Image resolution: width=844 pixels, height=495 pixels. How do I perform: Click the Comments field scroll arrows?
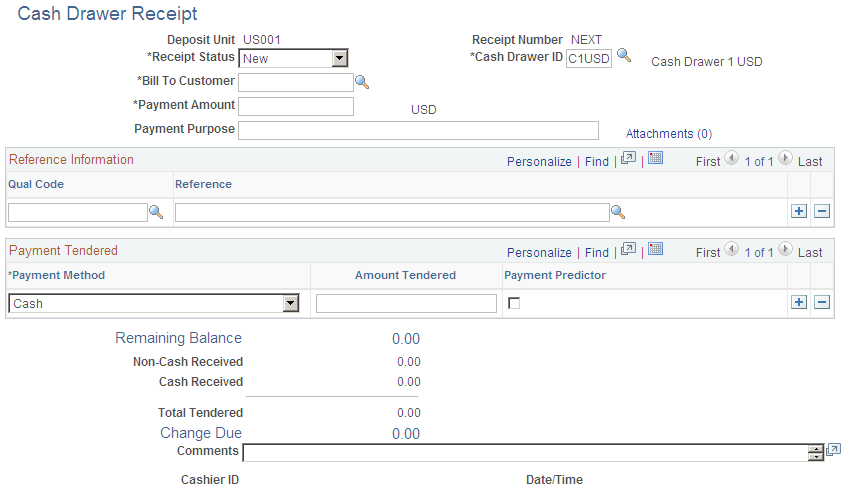point(816,453)
